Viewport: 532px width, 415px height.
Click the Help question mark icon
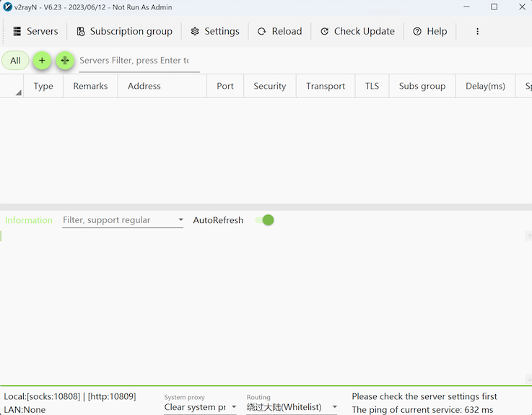417,32
